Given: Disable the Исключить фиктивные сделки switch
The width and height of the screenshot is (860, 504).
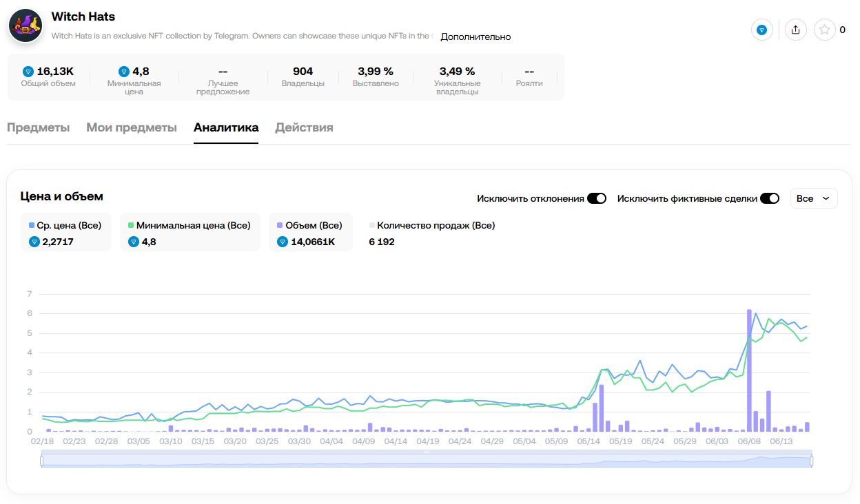Looking at the screenshot, I should (x=769, y=198).
